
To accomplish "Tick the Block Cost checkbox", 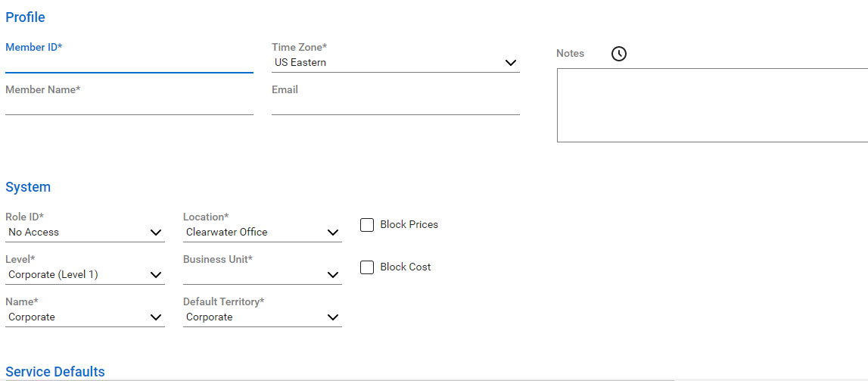I will coord(367,267).
